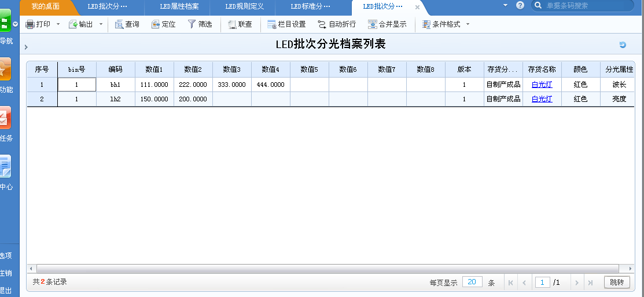Click the help question mark icon
644x297 pixels.
point(520,5)
